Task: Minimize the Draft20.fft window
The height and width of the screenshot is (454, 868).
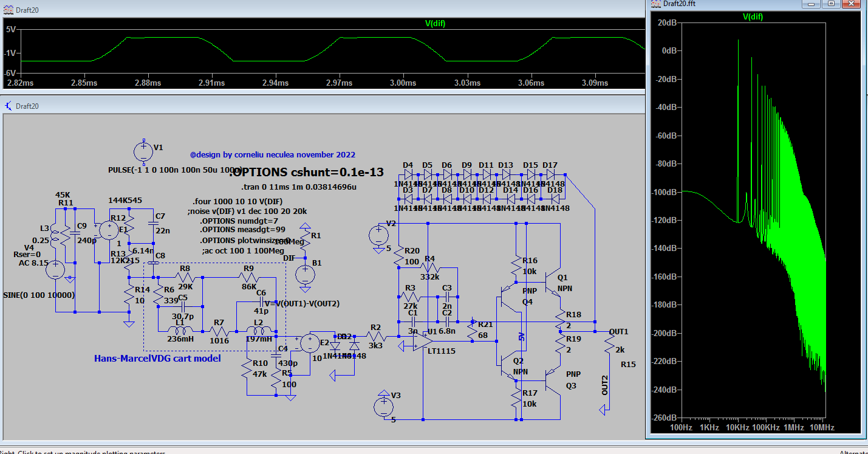Action: [812, 4]
